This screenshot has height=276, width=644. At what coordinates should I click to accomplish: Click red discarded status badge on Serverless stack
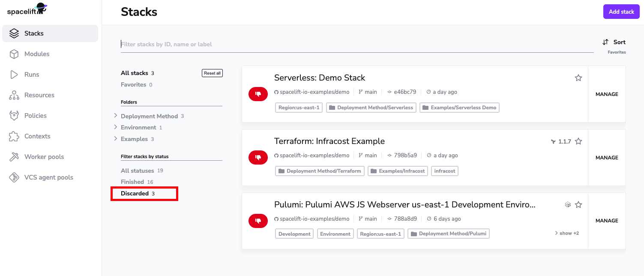click(258, 94)
